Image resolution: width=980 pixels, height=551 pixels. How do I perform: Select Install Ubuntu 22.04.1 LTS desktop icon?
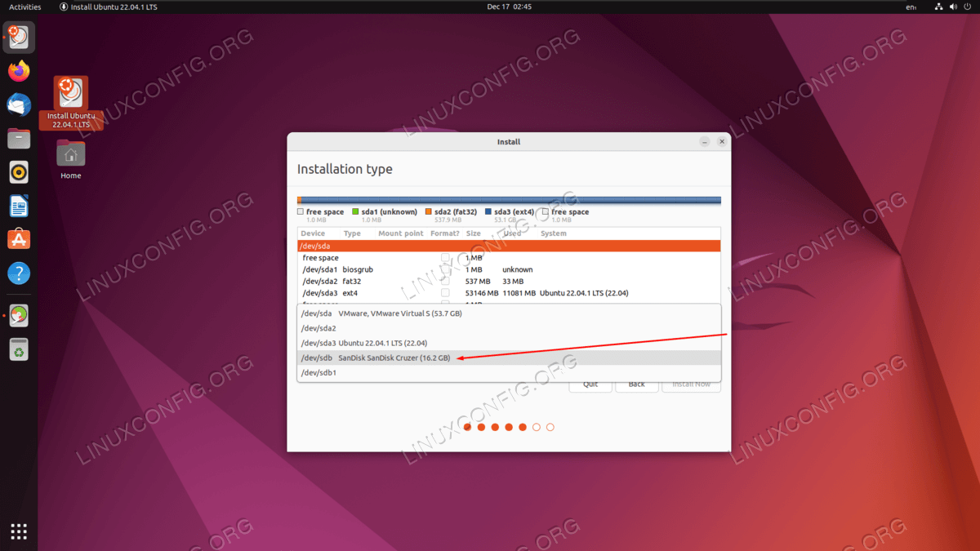[x=71, y=103]
